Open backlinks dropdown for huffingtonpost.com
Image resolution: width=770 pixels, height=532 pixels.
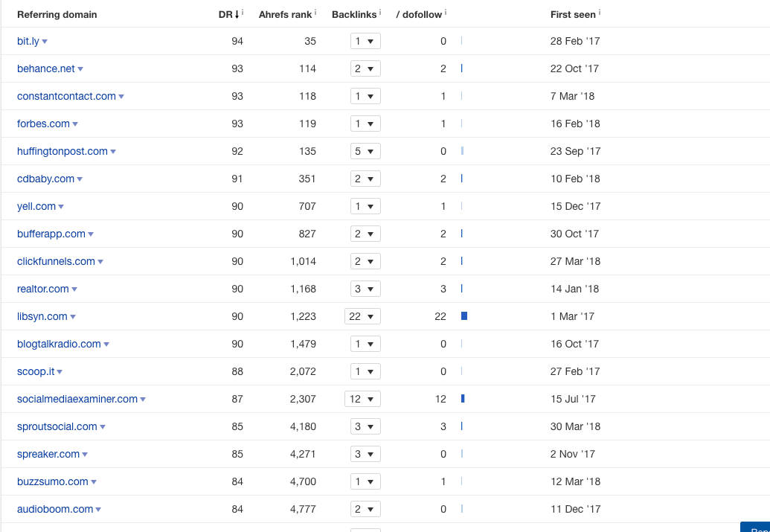365,151
